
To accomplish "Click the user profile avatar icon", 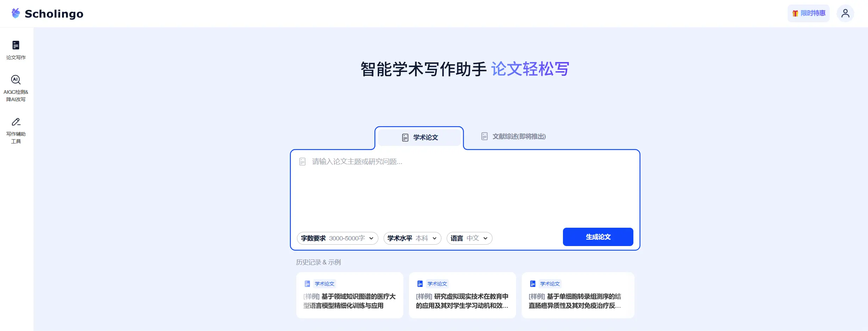I will coord(845,13).
